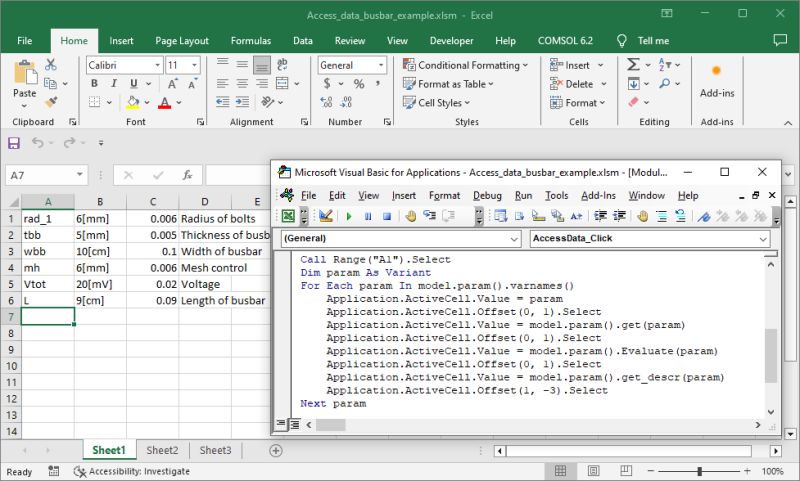800x481 pixels.
Task: Click the Paste clipboard icon
Action: pyautogui.click(x=24, y=73)
